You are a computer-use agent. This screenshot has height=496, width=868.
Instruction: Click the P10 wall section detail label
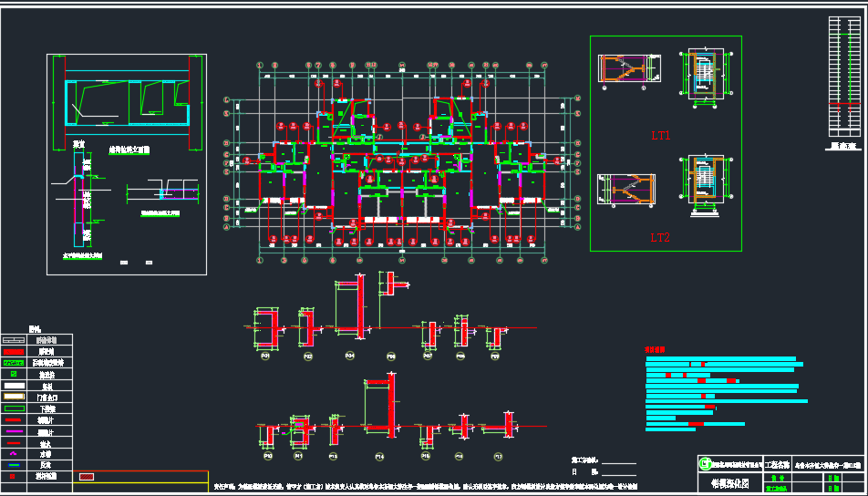[x=268, y=456]
